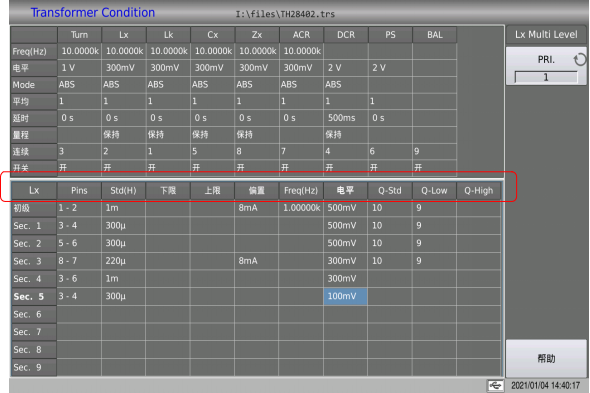The height and width of the screenshot is (393, 590).
Task: Toggle the DCR switch cell 开
Action: point(345,168)
